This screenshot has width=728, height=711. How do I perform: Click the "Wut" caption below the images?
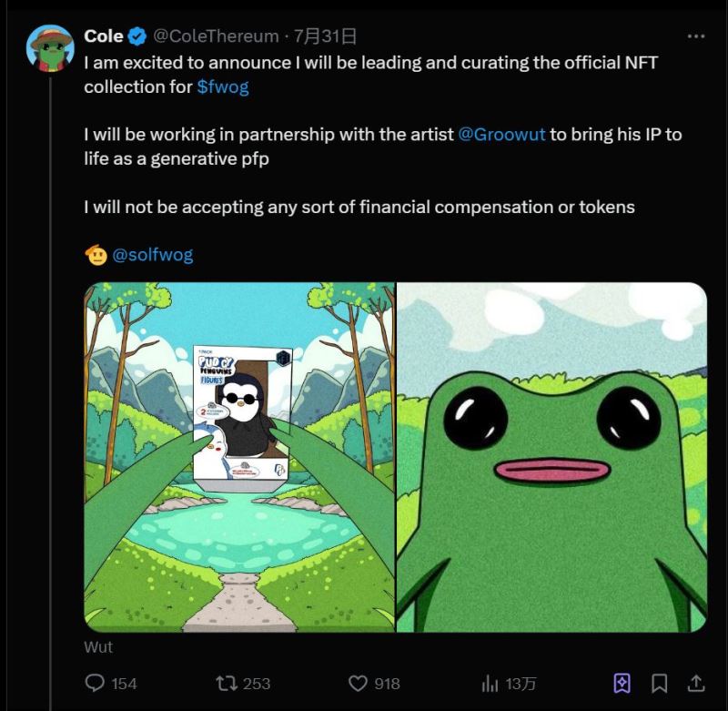tap(98, 647)
